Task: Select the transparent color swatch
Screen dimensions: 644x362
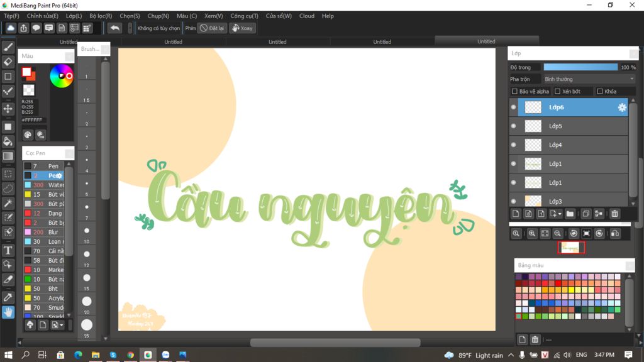Action: coord(28,90)
